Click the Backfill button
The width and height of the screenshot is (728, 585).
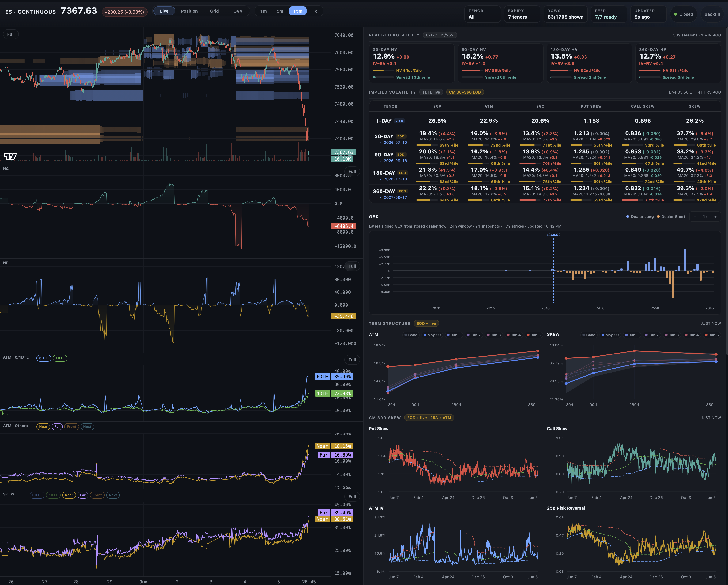pos(712,14)
